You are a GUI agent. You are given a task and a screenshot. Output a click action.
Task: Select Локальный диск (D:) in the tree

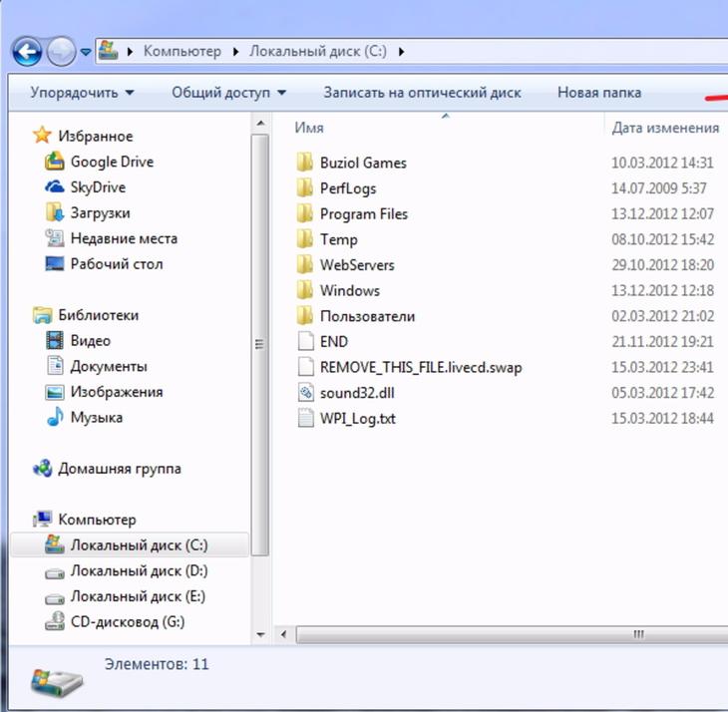127,570
